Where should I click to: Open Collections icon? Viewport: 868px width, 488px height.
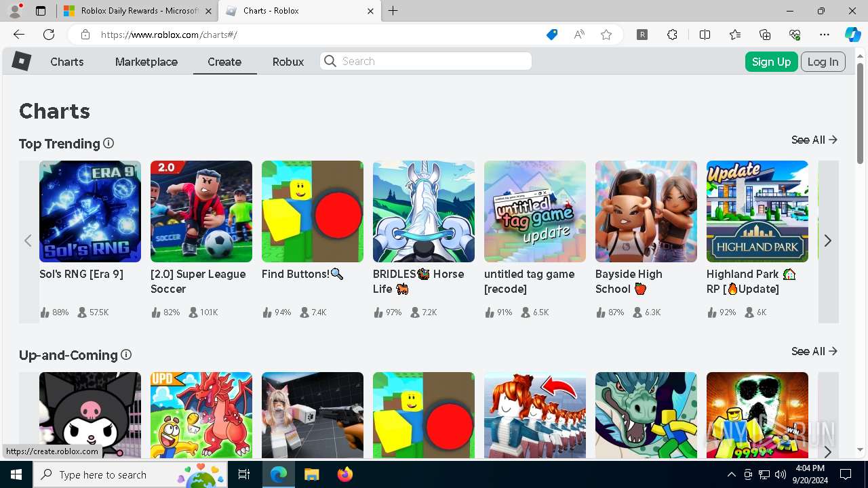(x=765, y=35)
